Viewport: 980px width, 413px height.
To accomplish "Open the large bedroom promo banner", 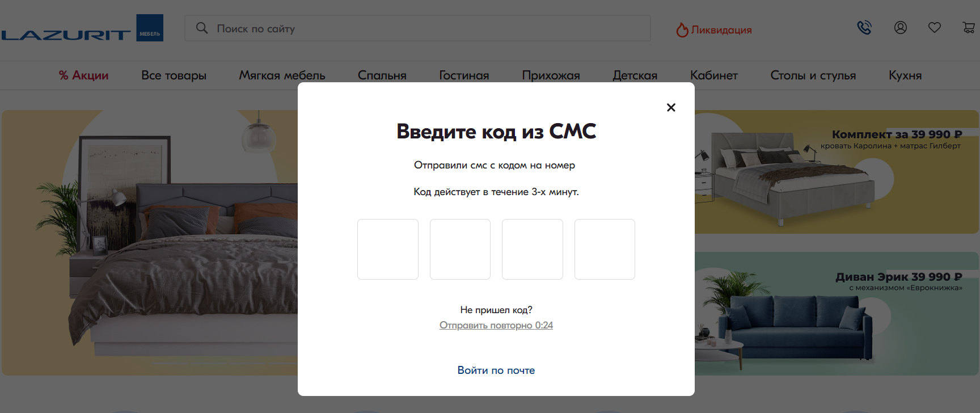I will click(x=150, y=242).
